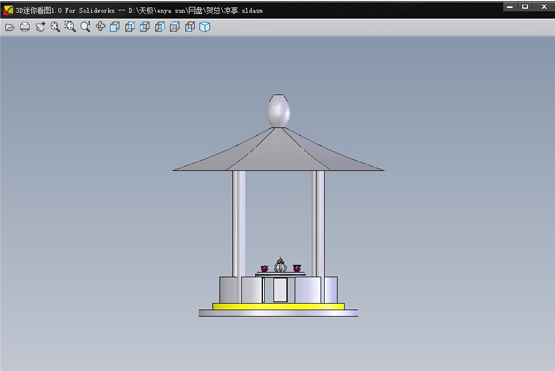Switch to bottom view cube icon
The image size is (555, 371).
point(190,27)
